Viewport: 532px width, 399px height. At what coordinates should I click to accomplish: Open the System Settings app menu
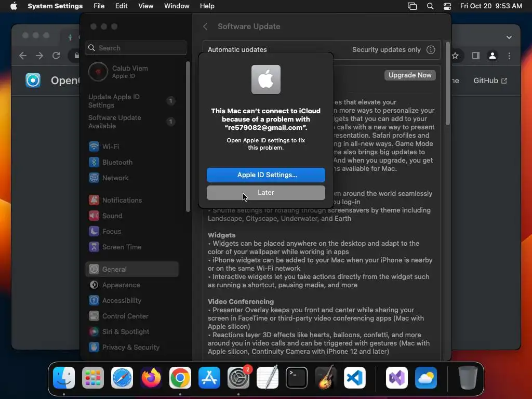[x=55, y=6]
